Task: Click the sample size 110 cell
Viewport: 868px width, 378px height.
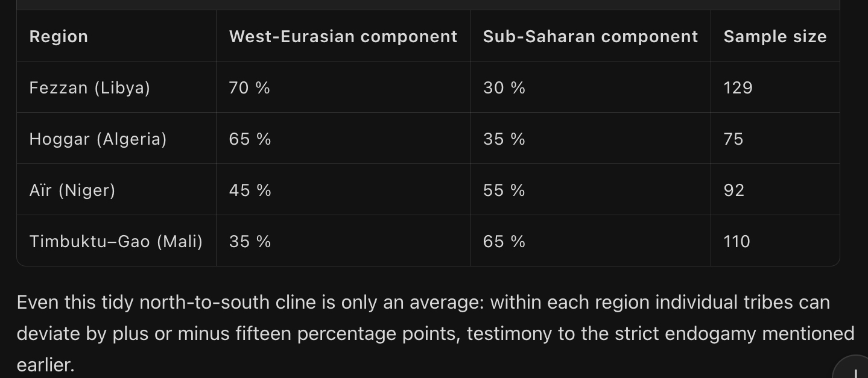Action: click(x=737, y=242)
